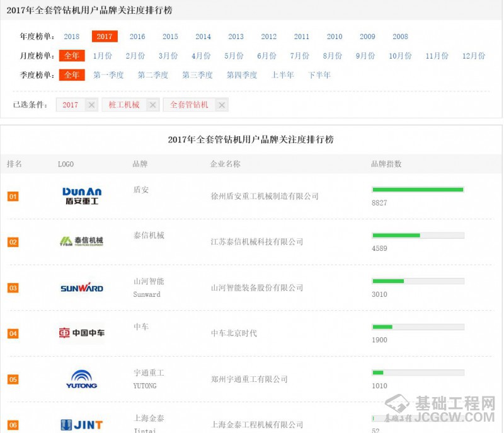Click the YUTONG brand logo
Viewport: 504px width, 433px height.
click(82, 379)
